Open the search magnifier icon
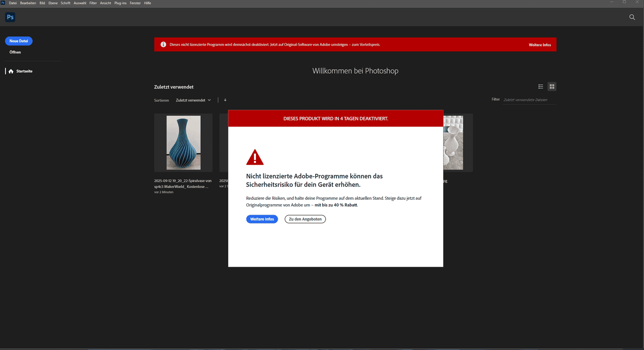The width and height of the screenshot is (644, 350). 632,17
